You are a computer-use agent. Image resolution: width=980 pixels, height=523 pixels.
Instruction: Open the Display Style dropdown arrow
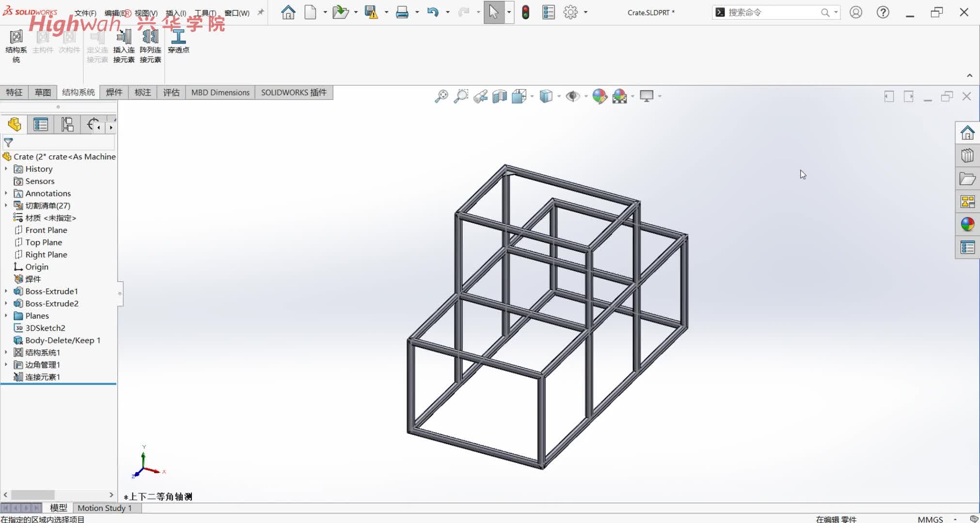[559, 96]
